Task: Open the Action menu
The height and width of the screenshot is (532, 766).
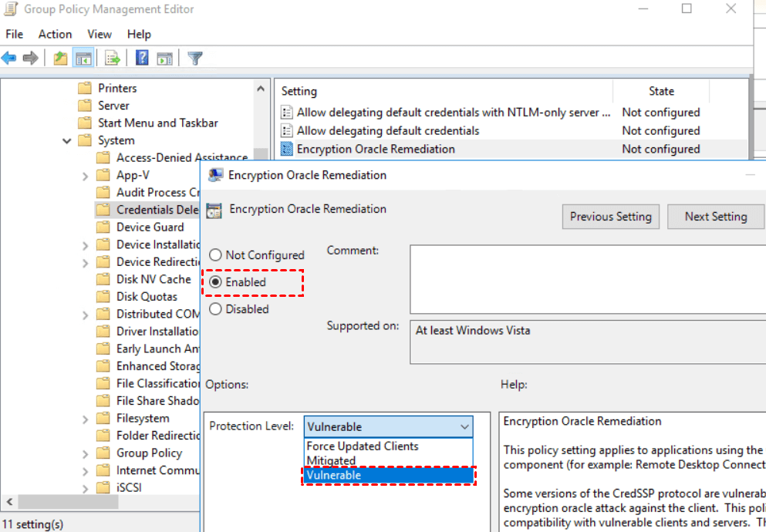Action: click(x=55, y=34)
